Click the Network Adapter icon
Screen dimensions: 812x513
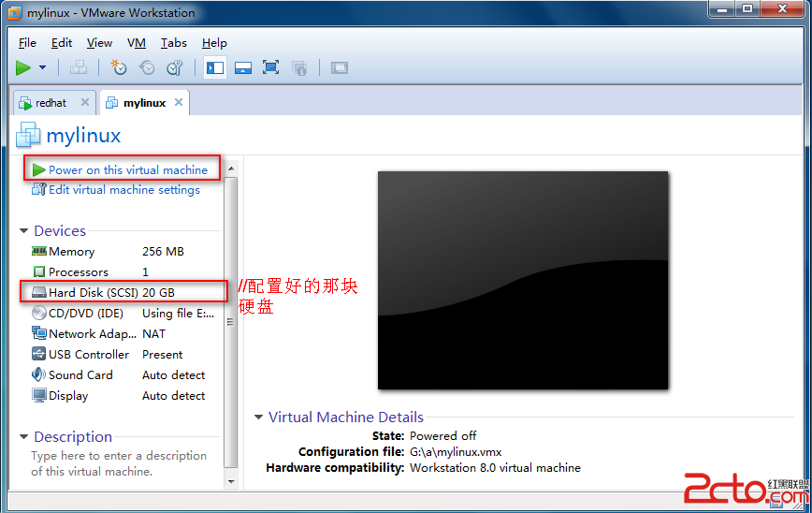click(39, 333)
